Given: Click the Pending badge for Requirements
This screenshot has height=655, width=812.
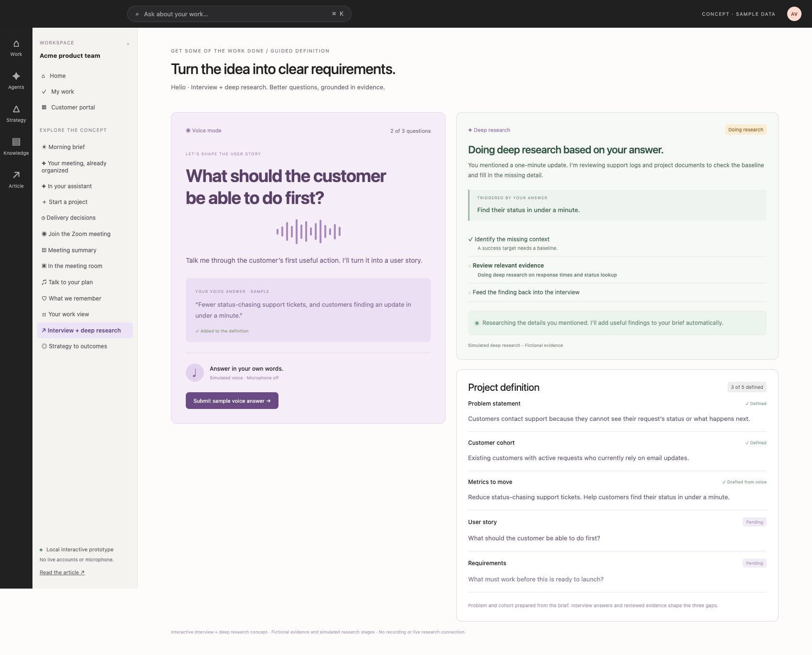Looking at the screenshot, I should (x=755, y=563).
